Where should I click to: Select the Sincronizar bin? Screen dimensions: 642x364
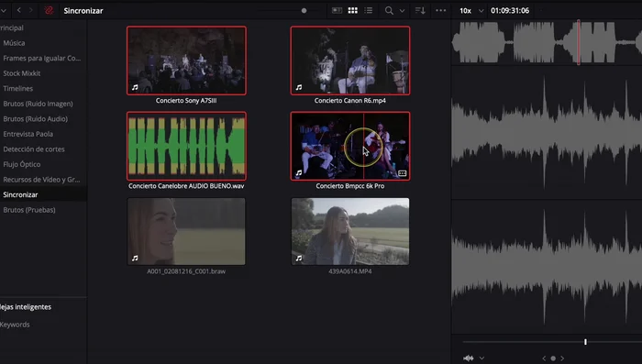point(20,194)
